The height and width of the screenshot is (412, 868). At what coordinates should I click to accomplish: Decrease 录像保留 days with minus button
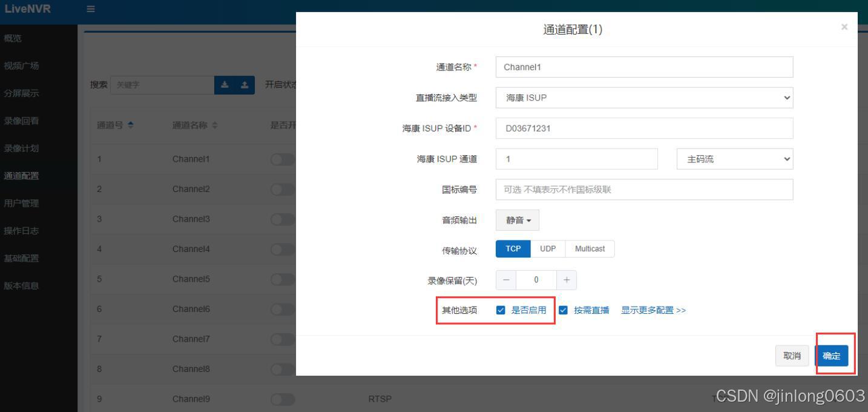[x=506, y=280]
